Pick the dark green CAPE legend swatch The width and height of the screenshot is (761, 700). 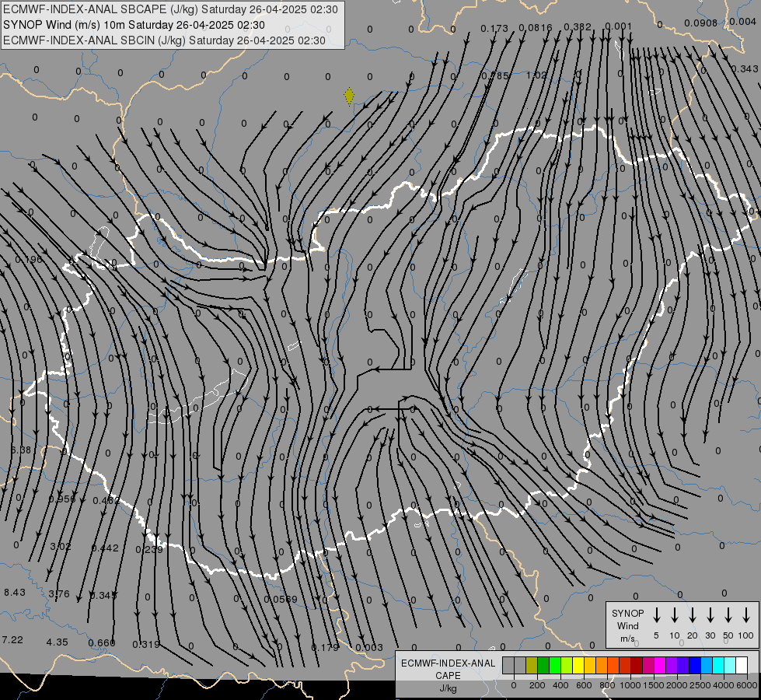[x=543, y=665]
